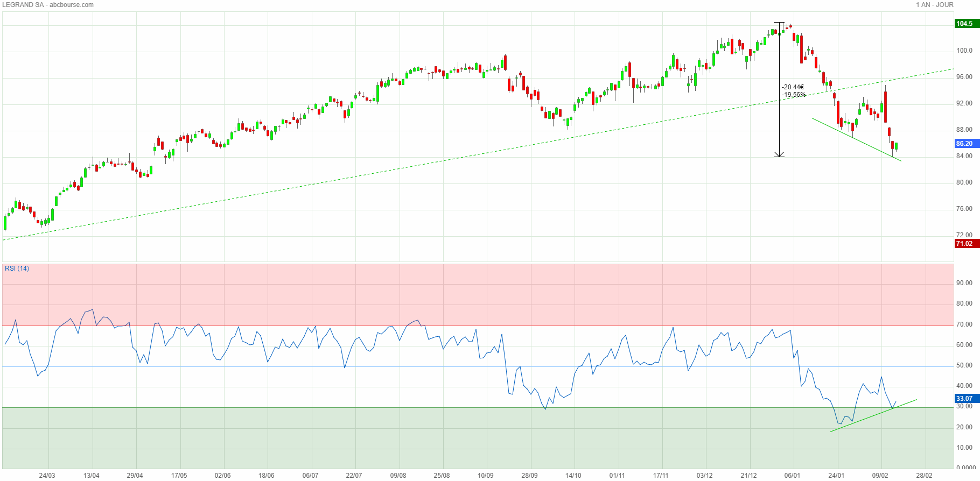Image resolution: width=980 pixels, height=481 pixels.
Task: Click the red 71.02 low price tag
Action: 966,244
